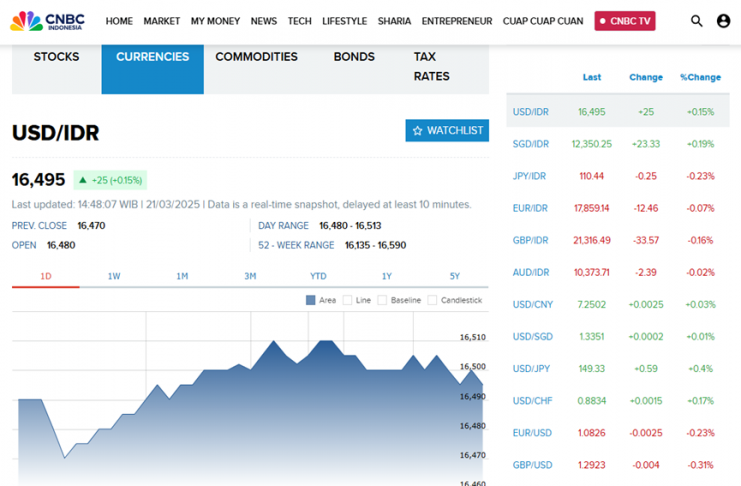
Task: Open the SGD/IDR currency pair link
Action: tap(530, 144)
